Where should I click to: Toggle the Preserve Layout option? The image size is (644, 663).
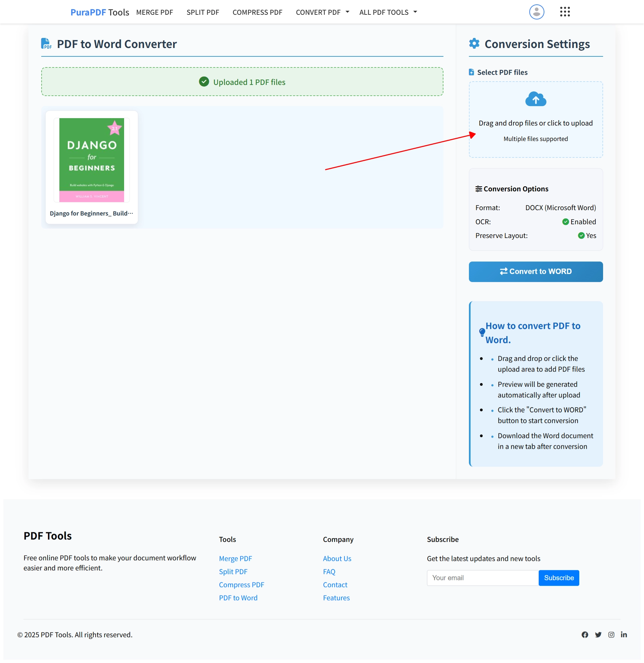coord(581,236)
